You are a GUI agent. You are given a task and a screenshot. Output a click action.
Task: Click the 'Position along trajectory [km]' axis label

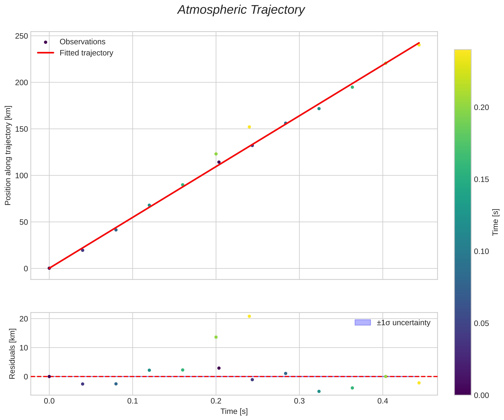(8, 155)
